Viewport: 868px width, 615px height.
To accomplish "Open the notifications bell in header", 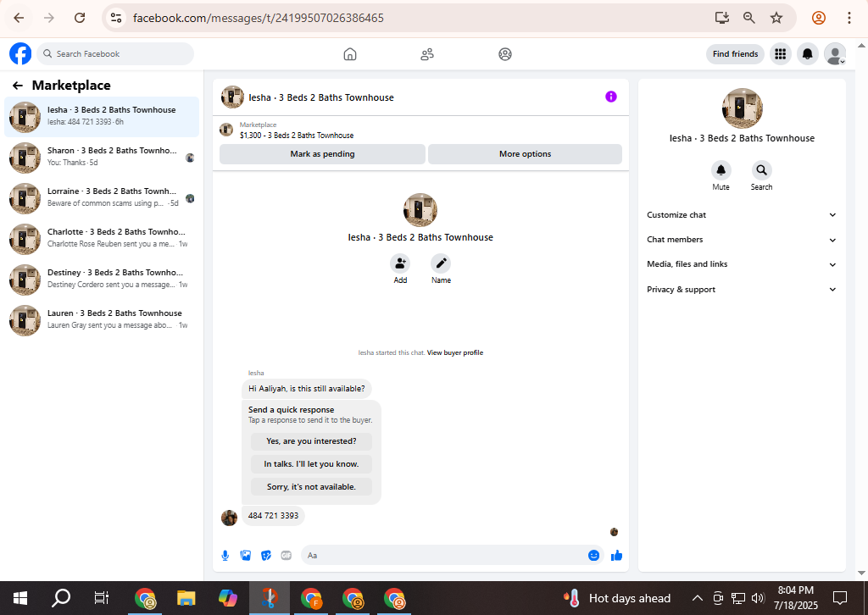I will coord(808,53).
